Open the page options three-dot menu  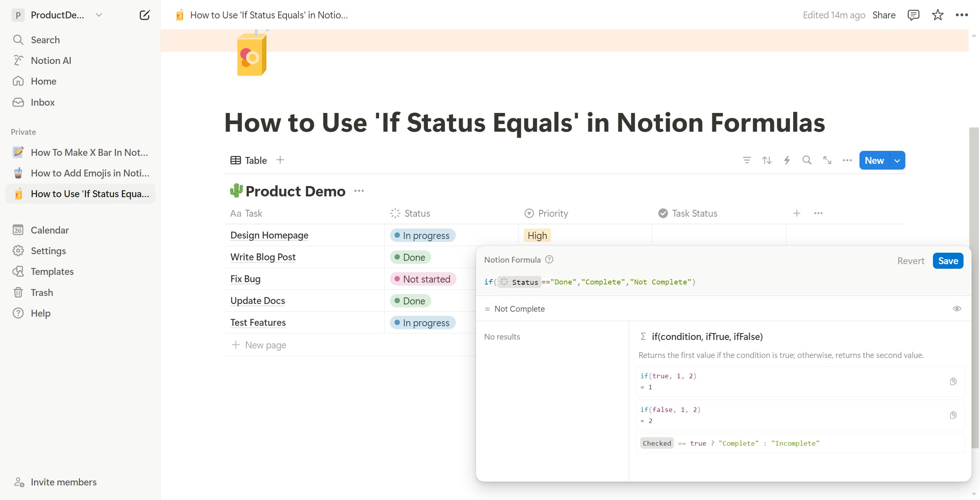962,15
